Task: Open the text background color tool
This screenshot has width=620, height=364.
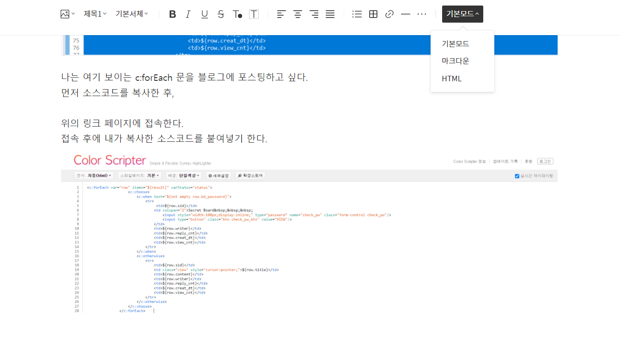Action: (254, 14)
